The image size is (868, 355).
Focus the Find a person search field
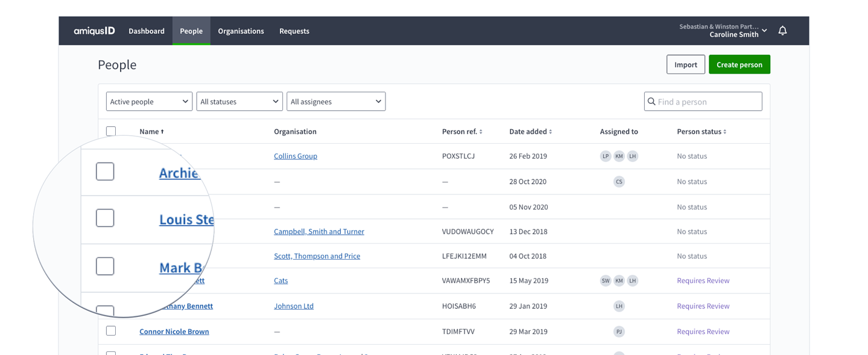point(703,101)
